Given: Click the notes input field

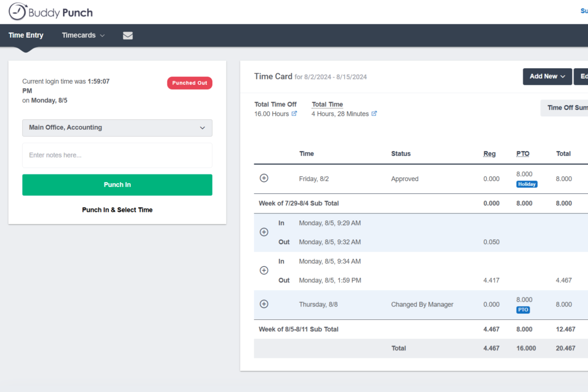Looking at the screenshot, I should coord(117,155).
